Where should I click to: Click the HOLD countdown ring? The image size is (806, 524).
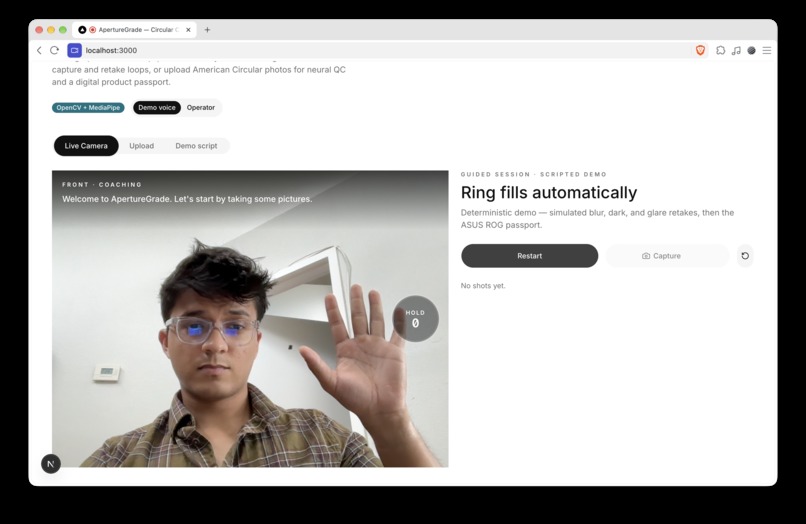[415, 319]
